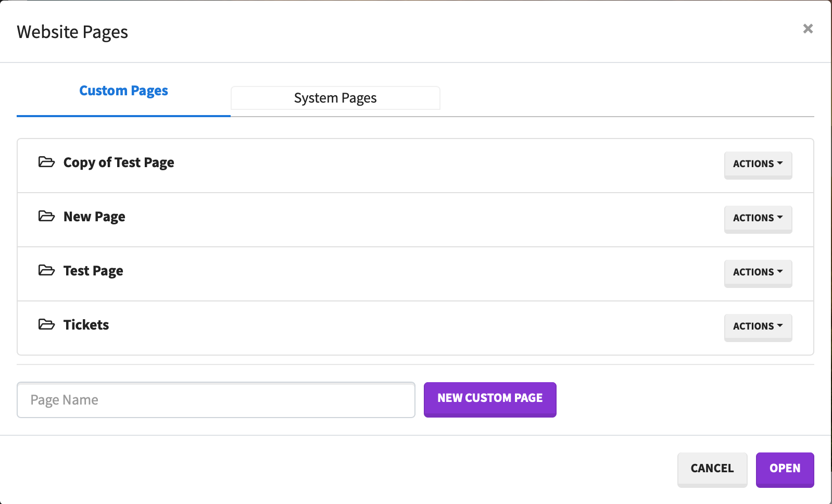Open the Test Page Actions dropdown

tap(758, 272)
